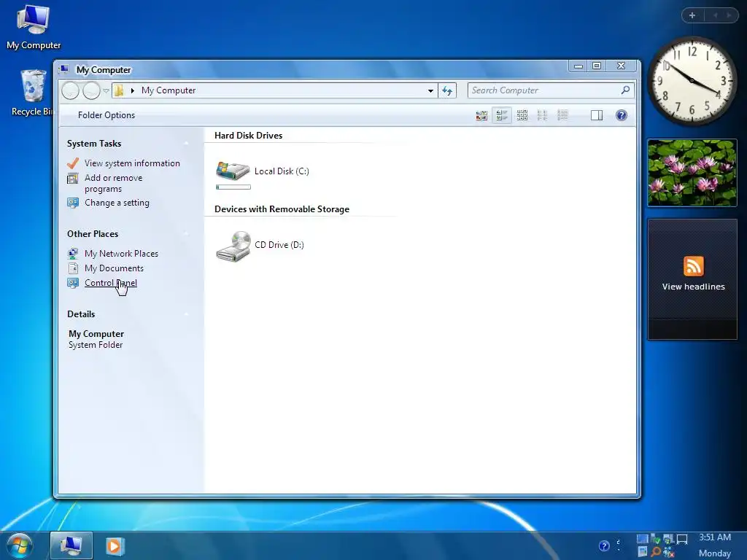Launch media player from taskbar

115,546
